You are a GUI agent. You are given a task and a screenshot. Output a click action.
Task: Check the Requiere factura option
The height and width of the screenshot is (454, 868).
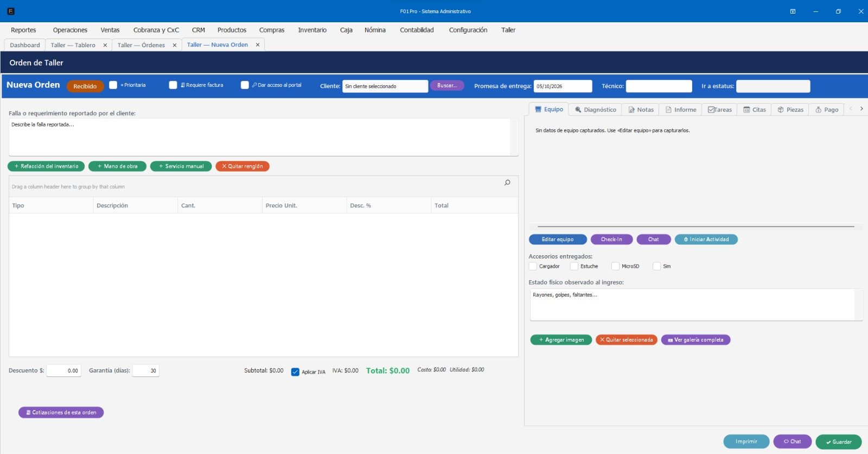click(173, 85)
